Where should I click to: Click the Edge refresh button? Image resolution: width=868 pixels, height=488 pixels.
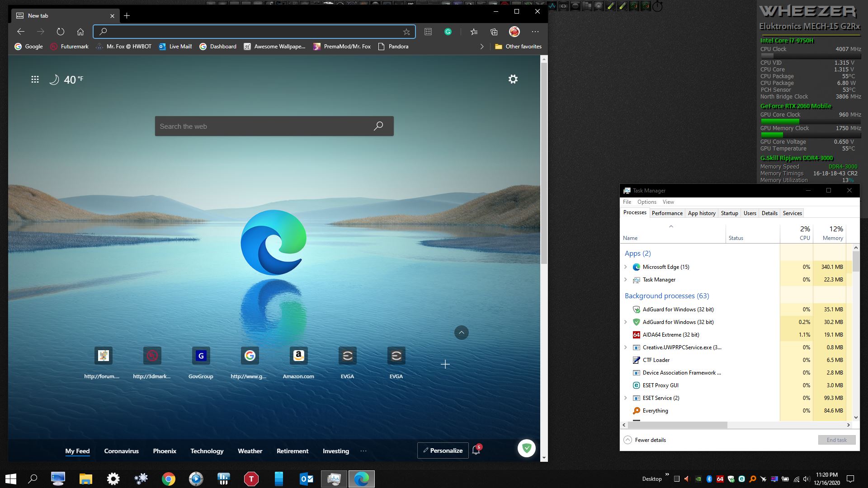61,32
